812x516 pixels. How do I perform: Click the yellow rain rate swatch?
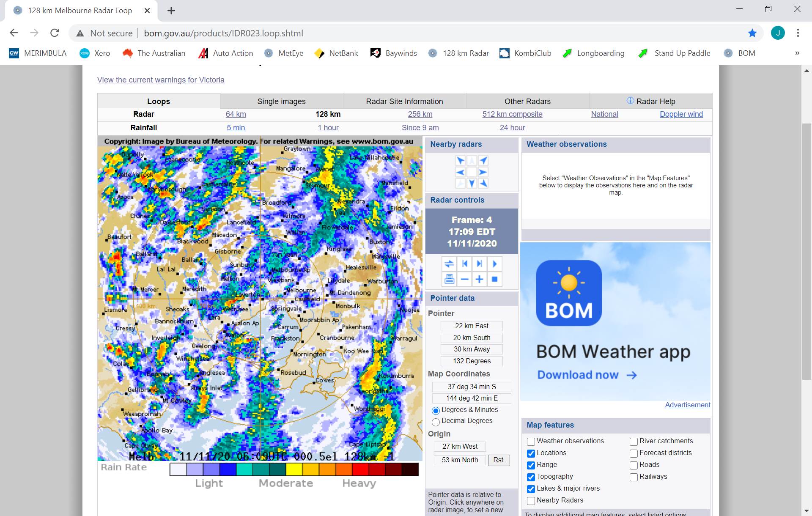294,469
